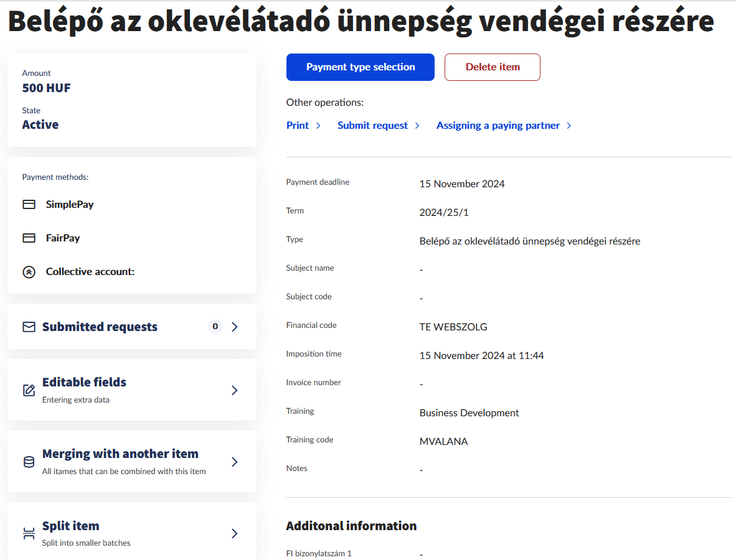Click the Collective account arrow icon
The image size is (736, 560).
(29, 272)
